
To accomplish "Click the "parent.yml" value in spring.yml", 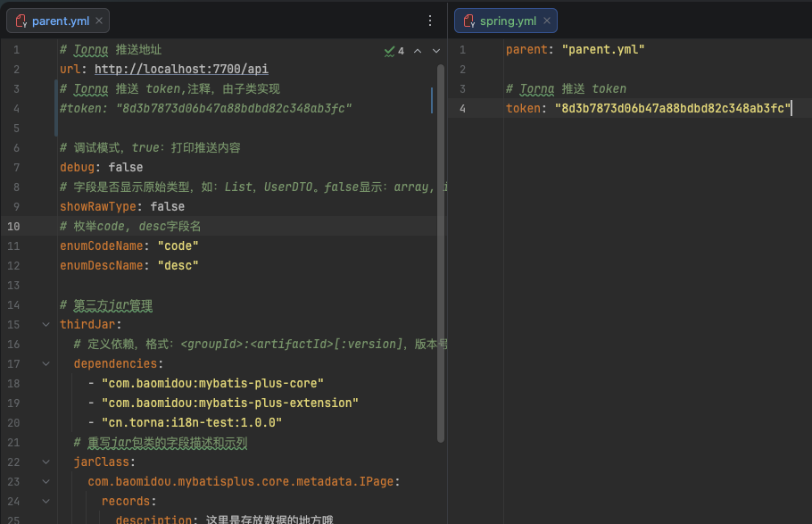I will [x=602, y=50].
